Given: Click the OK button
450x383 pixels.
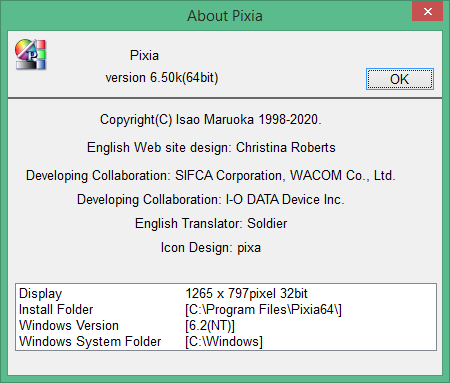Looking at the screenshot, I should (x=400, y=79).
